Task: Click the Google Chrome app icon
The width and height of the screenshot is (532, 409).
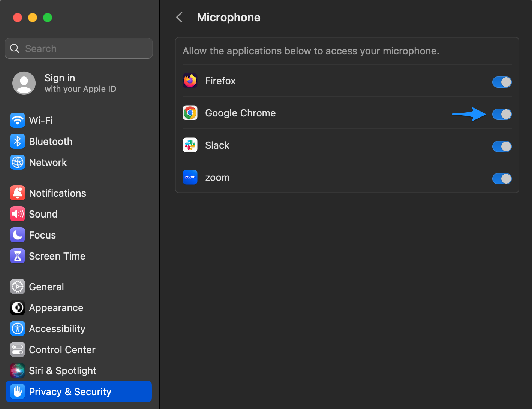Action: (190, 113)
